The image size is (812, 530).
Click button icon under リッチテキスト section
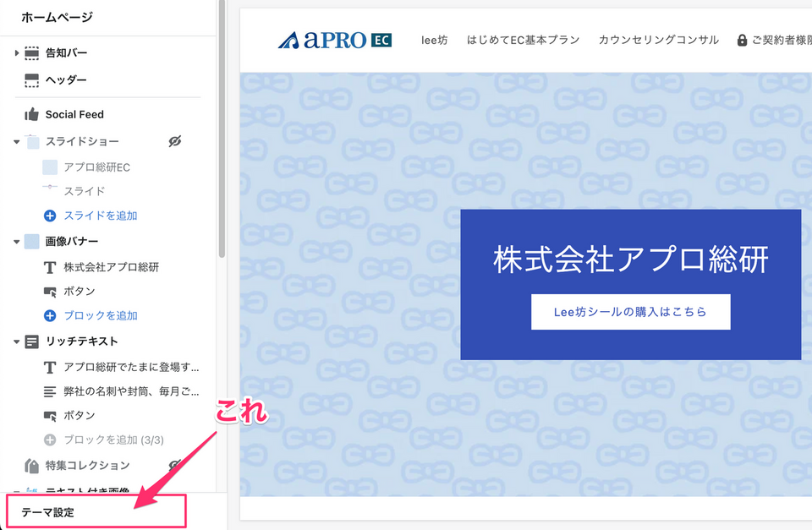(x=50, y=416)
